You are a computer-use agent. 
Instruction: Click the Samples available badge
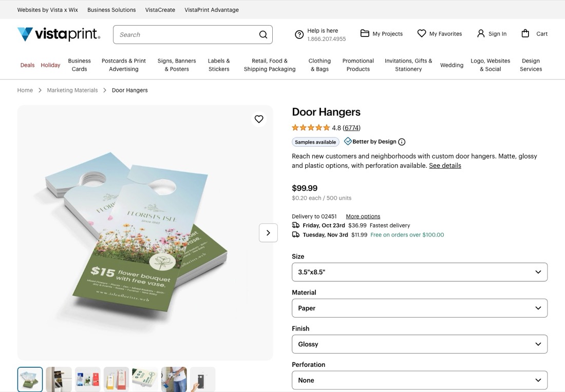[315, 142]
